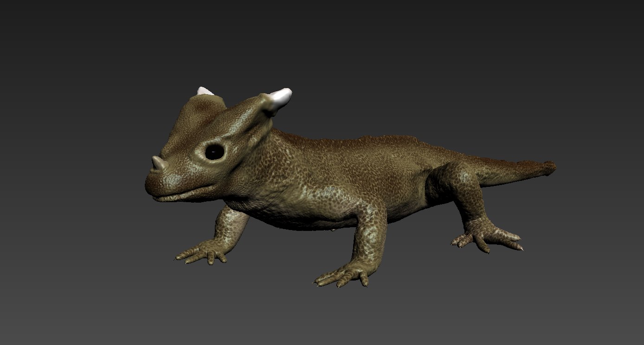Select the tip of the lizard's tail
The image size is (644, 345).
[x=552, y=166]
